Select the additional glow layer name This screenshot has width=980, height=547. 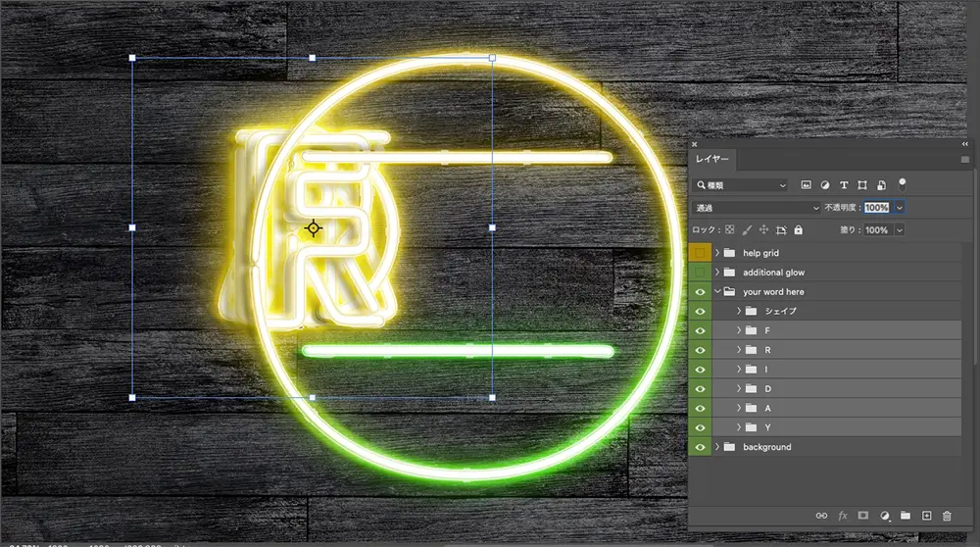tap(774, 273)
